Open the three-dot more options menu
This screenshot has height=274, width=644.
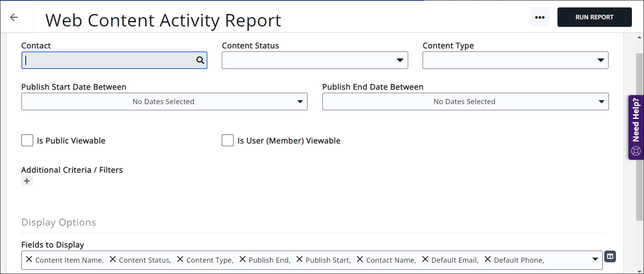click(x=540, y=18)
